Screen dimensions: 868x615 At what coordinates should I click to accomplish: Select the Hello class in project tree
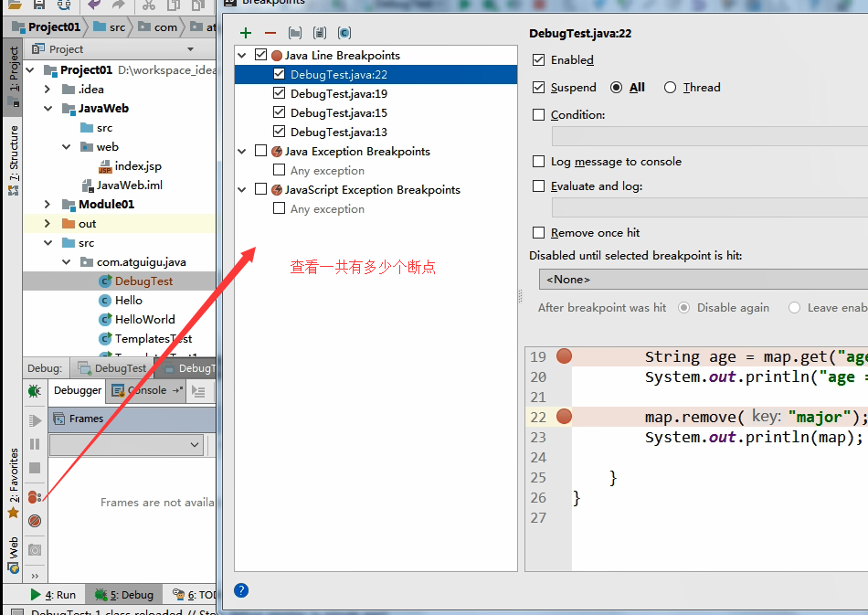tap(129, 300)
